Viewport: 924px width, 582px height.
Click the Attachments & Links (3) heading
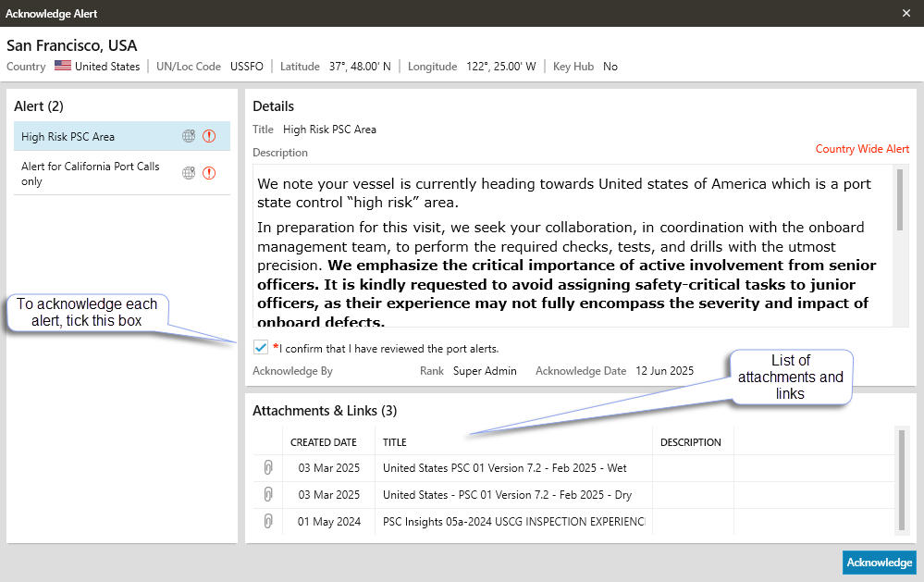click(x=325, y=411)
